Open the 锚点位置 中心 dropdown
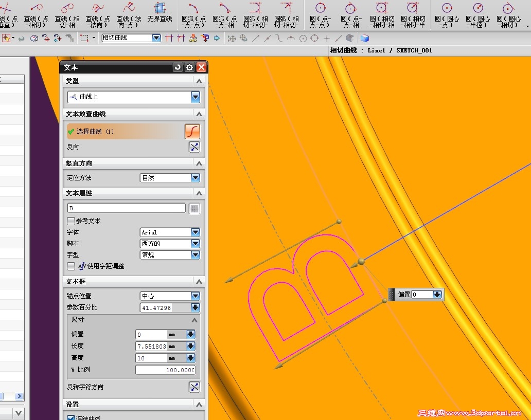 (196, 296)
